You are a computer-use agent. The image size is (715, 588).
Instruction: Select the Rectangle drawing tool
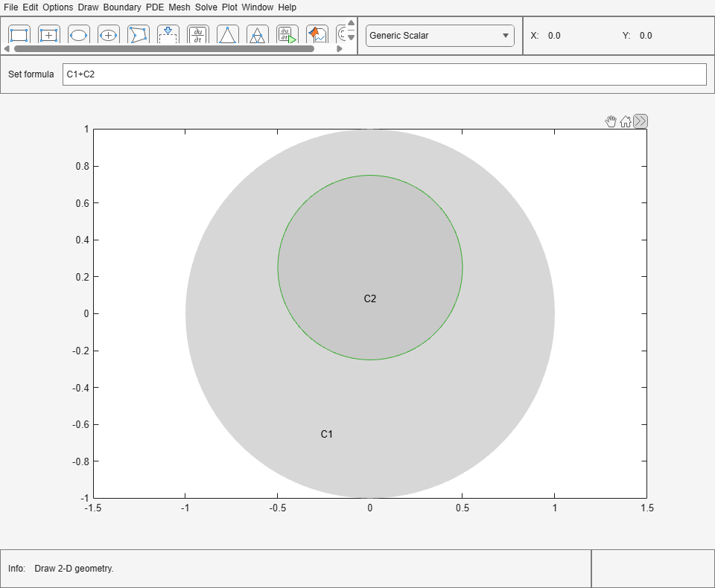[x=19, y=34]
